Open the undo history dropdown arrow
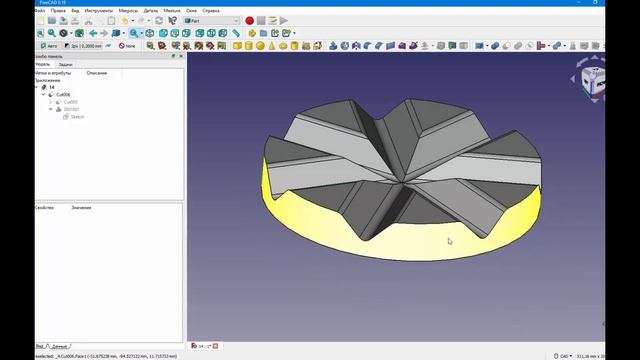640x360 pixels. point(133,20)
